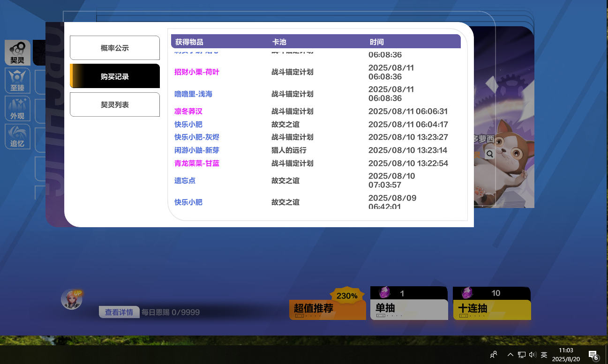Click 战斗锚定计划 in the 凛冬莽汉 row
The height and width of the screenshot is (364, 608).
(293, 111)
